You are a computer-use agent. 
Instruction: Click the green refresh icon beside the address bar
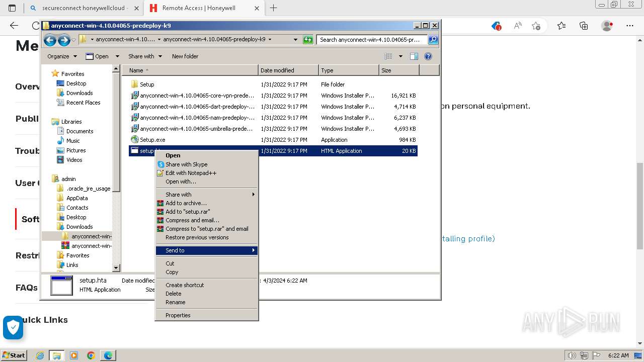tap(308, 40)
